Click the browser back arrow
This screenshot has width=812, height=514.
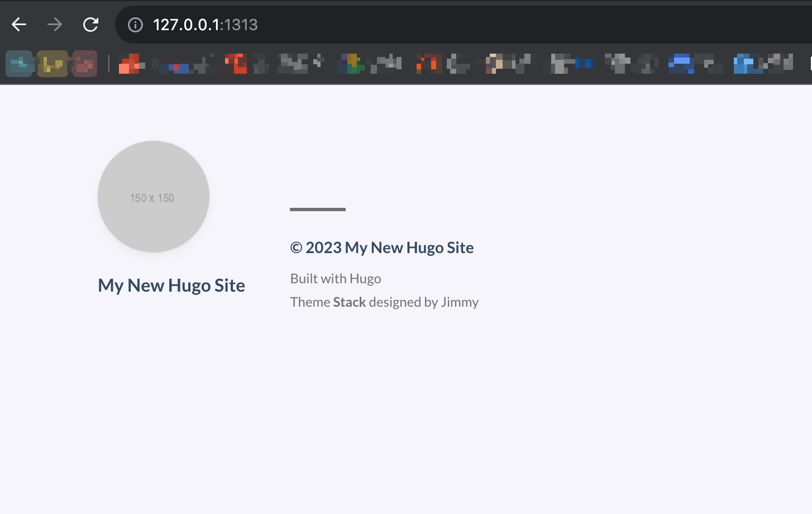[x=19, y=25]
